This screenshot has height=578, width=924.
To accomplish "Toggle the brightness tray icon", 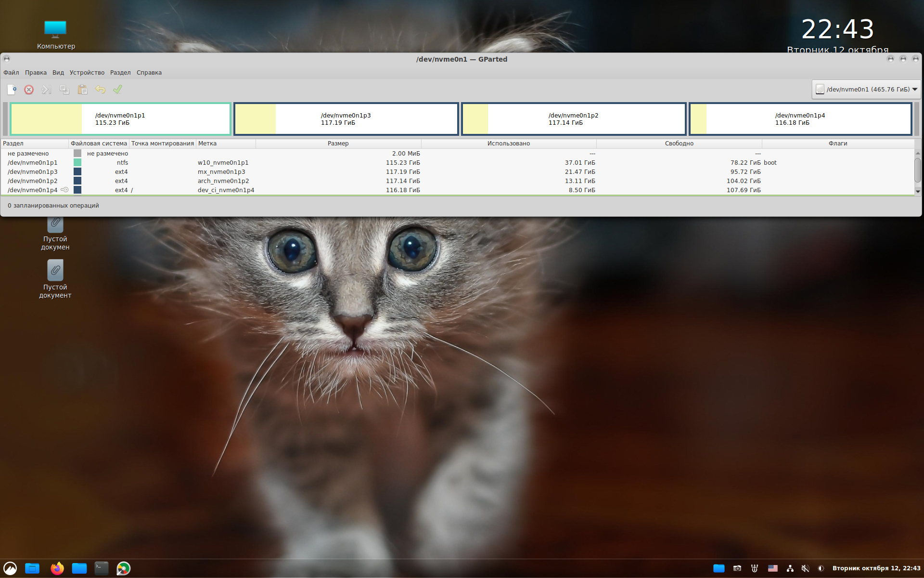I will click(821, 568).
